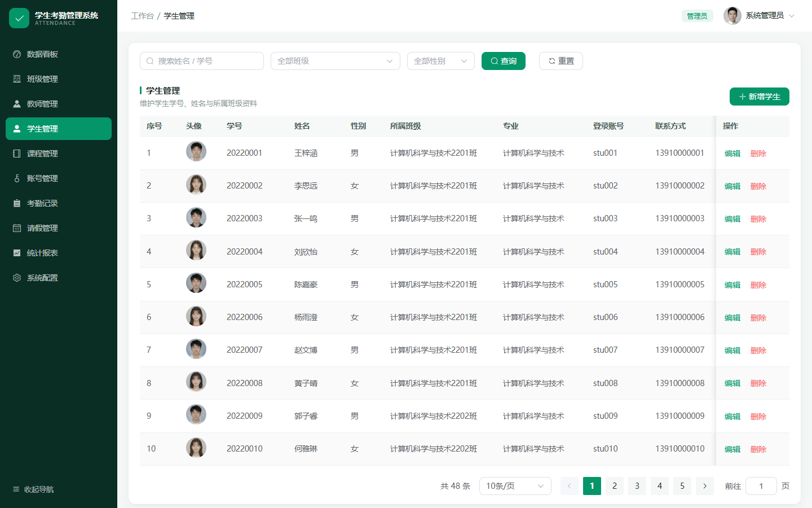Image resolution: width=812 pixels, height=508 pixels.
Task: Open 考勤记录 clipboard icon
Action: (17, 203)
